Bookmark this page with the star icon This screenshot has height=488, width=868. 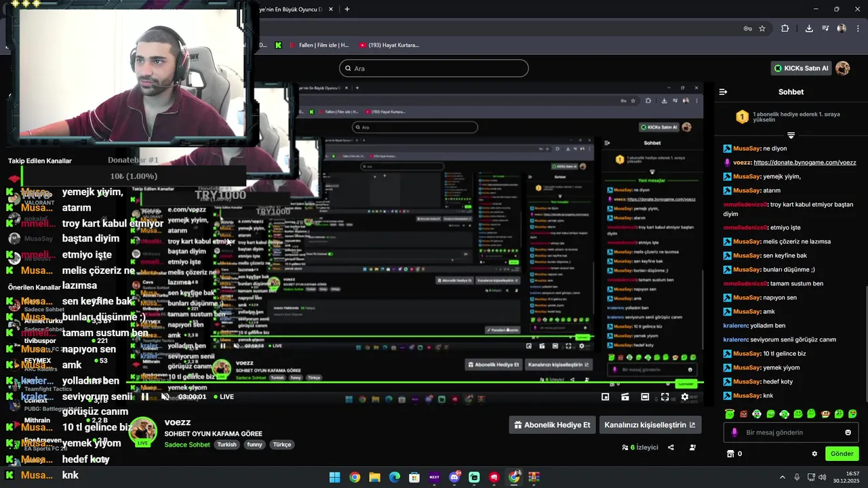point(762,28)
